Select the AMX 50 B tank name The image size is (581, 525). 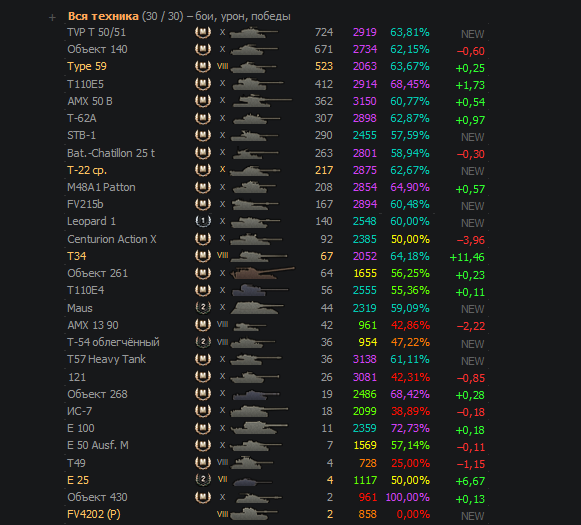click(x=90, y=101)
